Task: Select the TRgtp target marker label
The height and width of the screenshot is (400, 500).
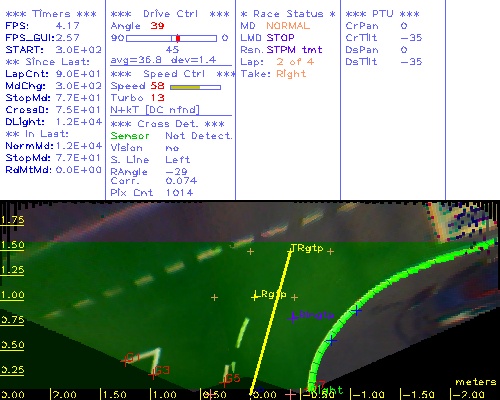Action: click(x=307, y=248)
